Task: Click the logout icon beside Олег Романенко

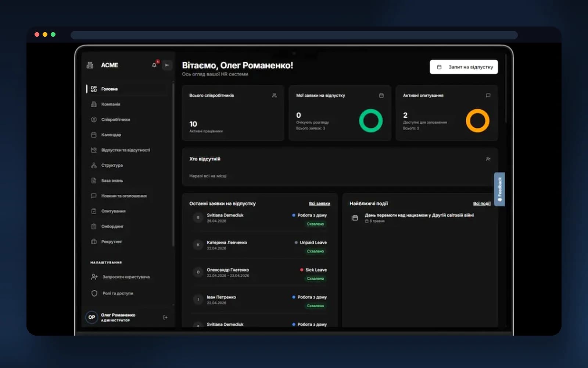Action: (x=165, y=317)
